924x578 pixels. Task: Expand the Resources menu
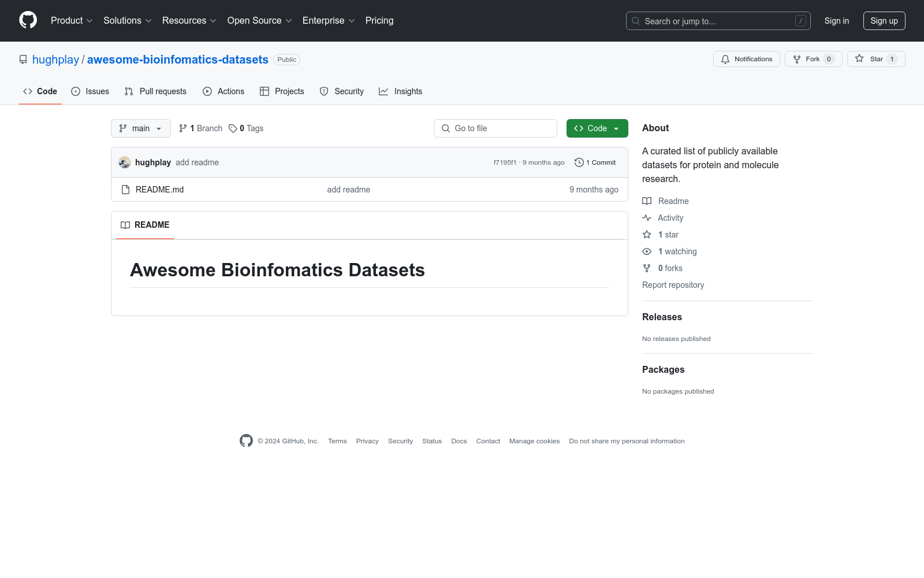tap(189, 20)
